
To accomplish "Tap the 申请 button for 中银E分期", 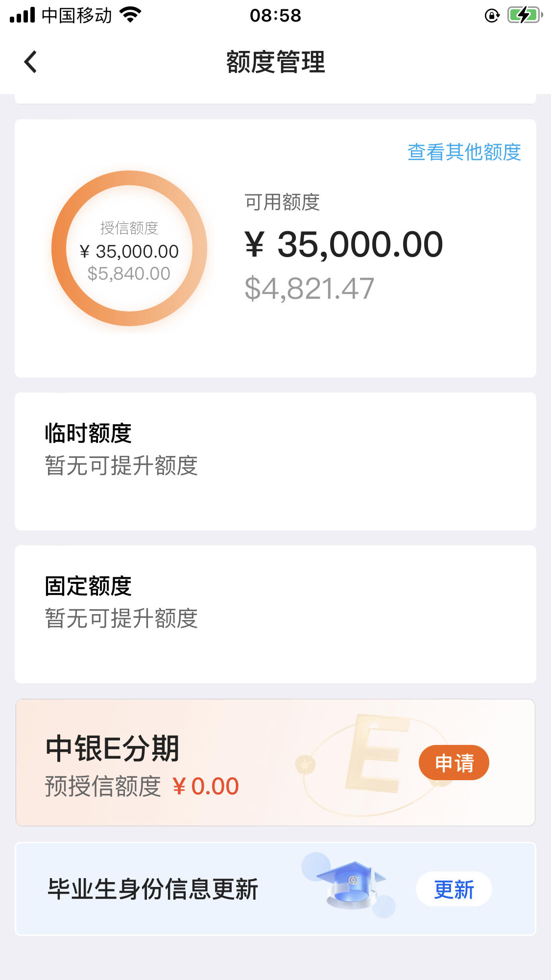I will click(x=454, y=763).
